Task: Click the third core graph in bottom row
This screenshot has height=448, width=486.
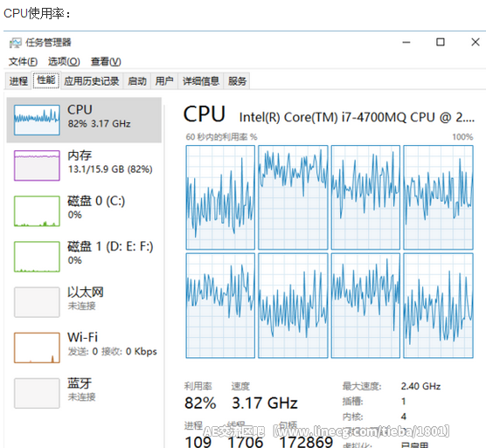Action: (365, 306)
